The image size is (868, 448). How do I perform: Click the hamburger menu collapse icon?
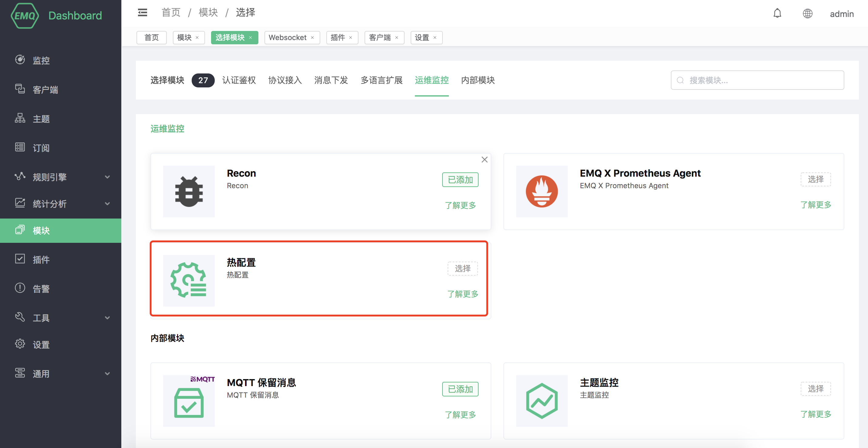[143, 13]
